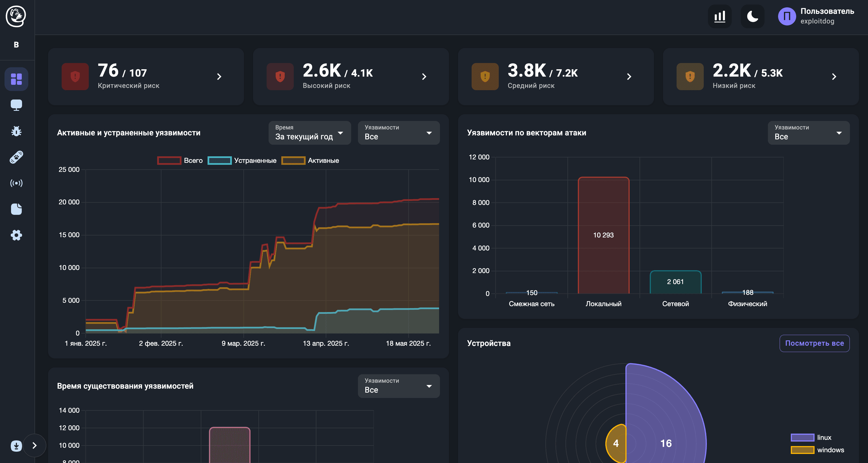Screen dimensions: 868x463
Task: Toggle dark mode with the moon icon
Action: (x=752, y=16)
